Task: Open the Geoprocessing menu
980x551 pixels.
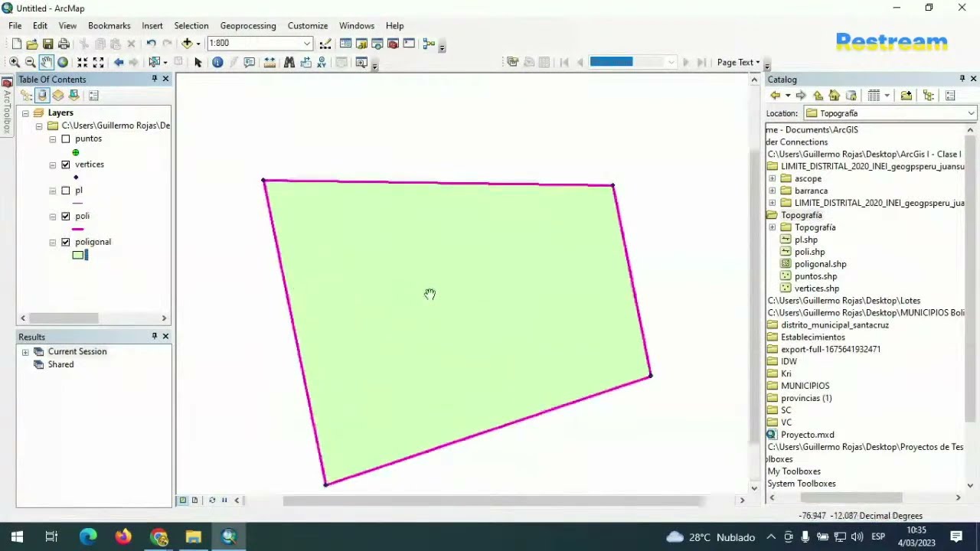Action: [x=248, y=25]
